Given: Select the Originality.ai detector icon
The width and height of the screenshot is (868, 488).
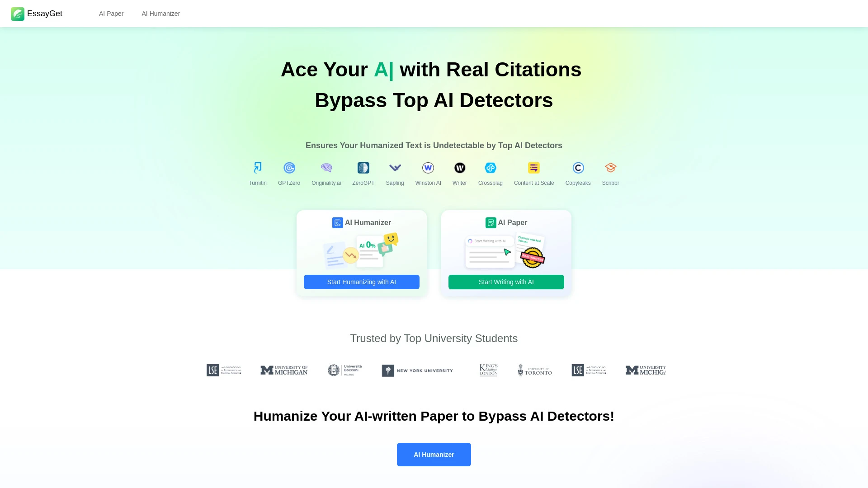Looking at the screenshot, I should 326,168.
